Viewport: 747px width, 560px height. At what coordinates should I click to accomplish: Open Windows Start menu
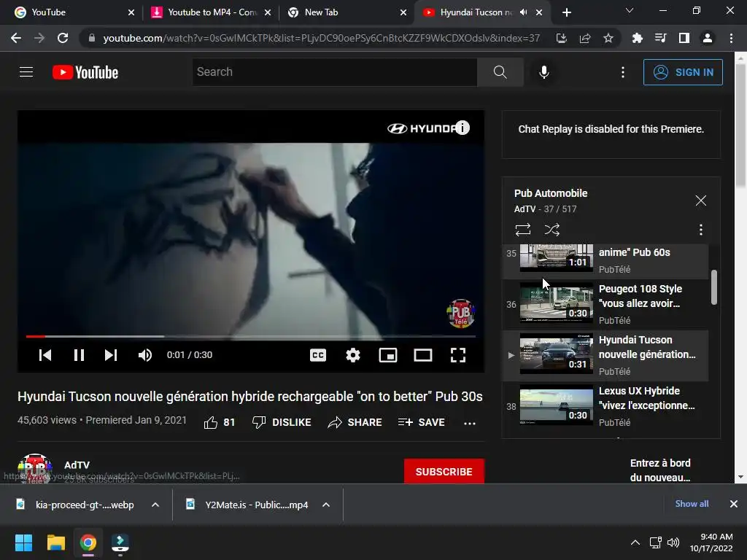(x=23, y=542)
